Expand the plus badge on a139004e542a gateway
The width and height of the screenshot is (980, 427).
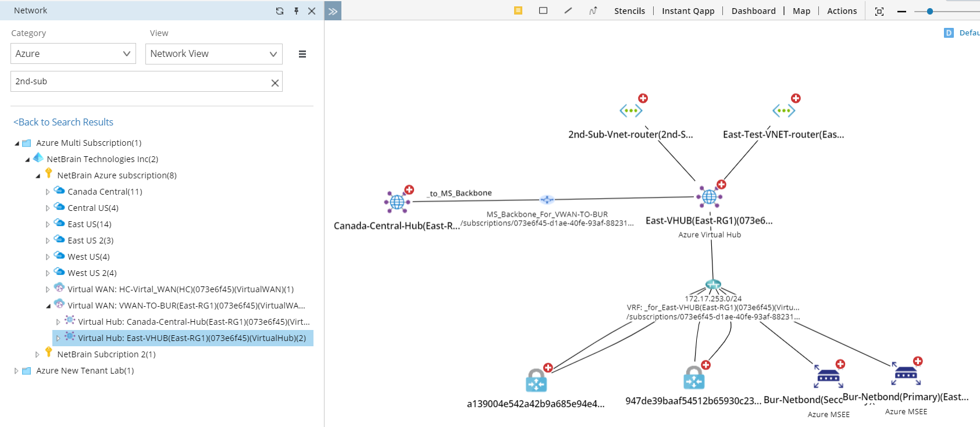548,367
